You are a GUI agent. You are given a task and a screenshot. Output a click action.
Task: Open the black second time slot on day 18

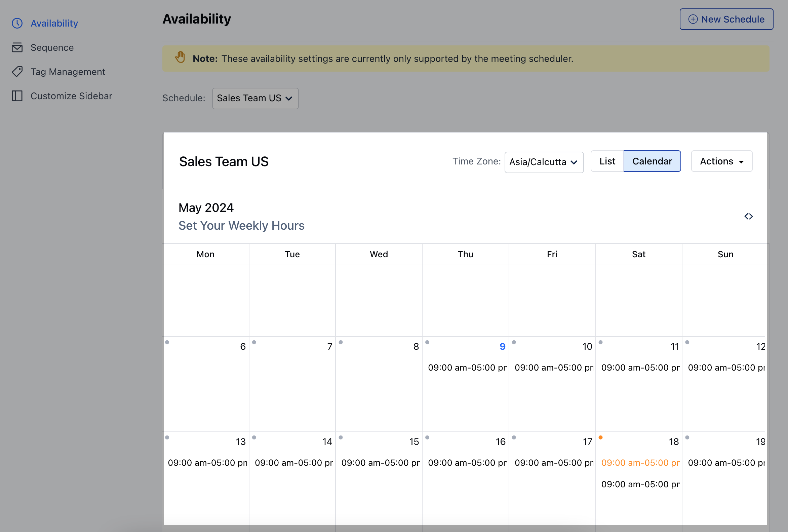coord(640,485)
